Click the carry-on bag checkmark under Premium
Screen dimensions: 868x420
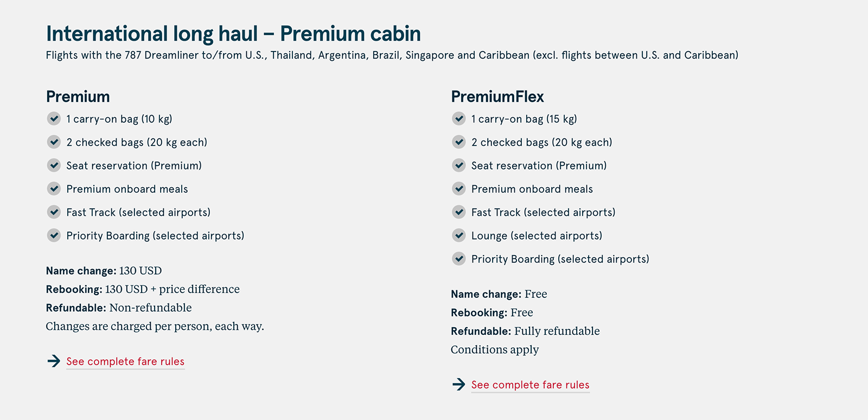tap(54, 118)
